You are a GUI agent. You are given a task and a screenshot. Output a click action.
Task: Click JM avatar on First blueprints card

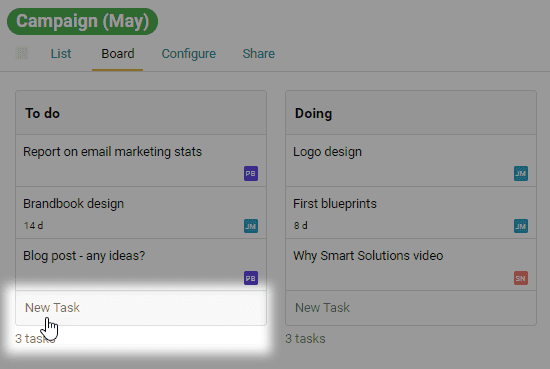tap(521, 226)
